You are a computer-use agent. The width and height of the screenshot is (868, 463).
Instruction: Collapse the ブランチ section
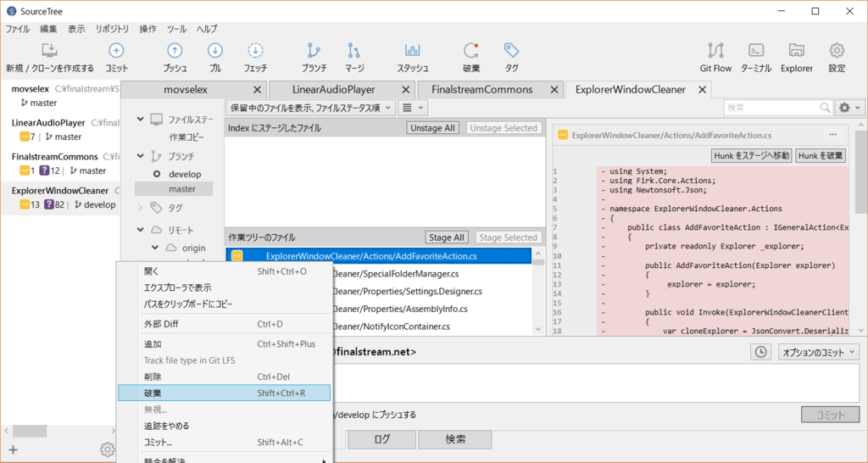[141, 156]
